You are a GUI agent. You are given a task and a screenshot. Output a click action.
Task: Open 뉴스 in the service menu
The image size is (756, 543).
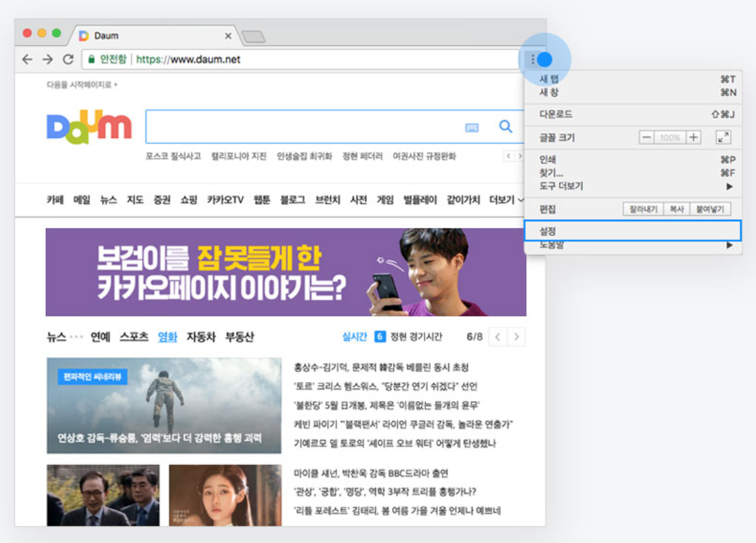(x=108, y=200)
